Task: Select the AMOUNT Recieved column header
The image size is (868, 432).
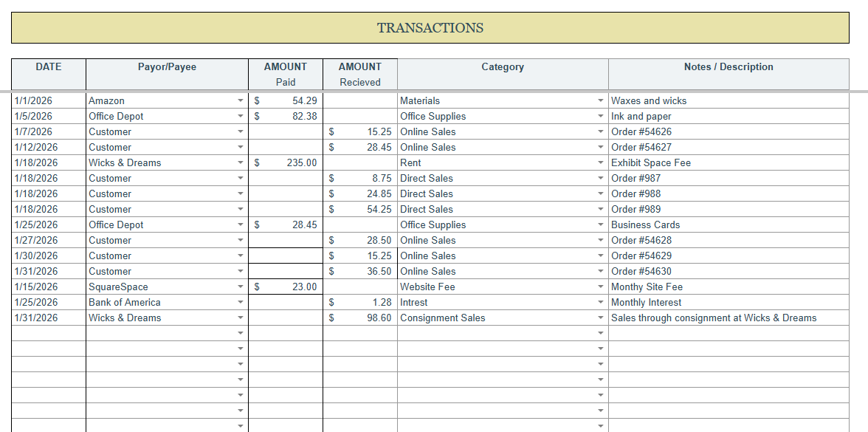Action: click(x=359, y=73)
